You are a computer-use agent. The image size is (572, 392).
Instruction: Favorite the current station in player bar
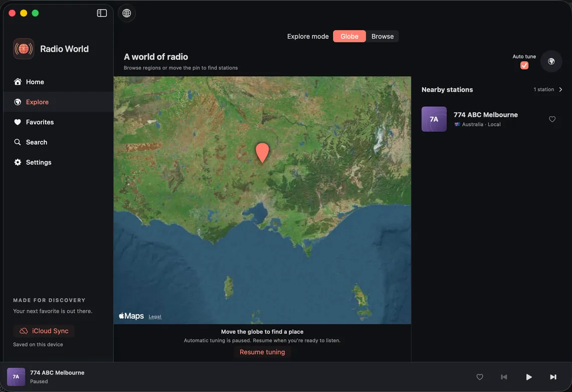pyautogui.click(x=480, y=377)
